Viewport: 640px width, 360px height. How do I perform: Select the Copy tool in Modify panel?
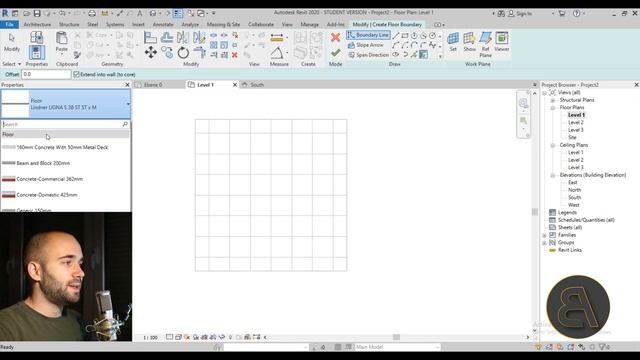(167, 52)
